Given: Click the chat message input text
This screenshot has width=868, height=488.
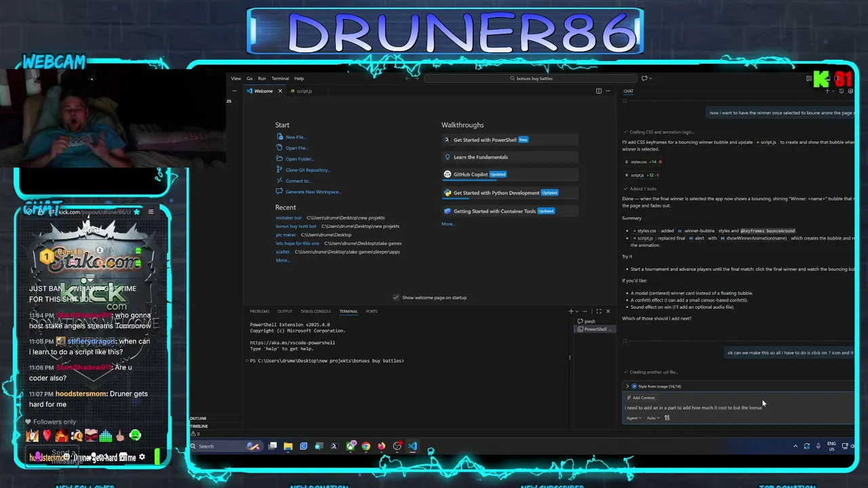Looking at the screenshot, I should click(x=693, y=407).
